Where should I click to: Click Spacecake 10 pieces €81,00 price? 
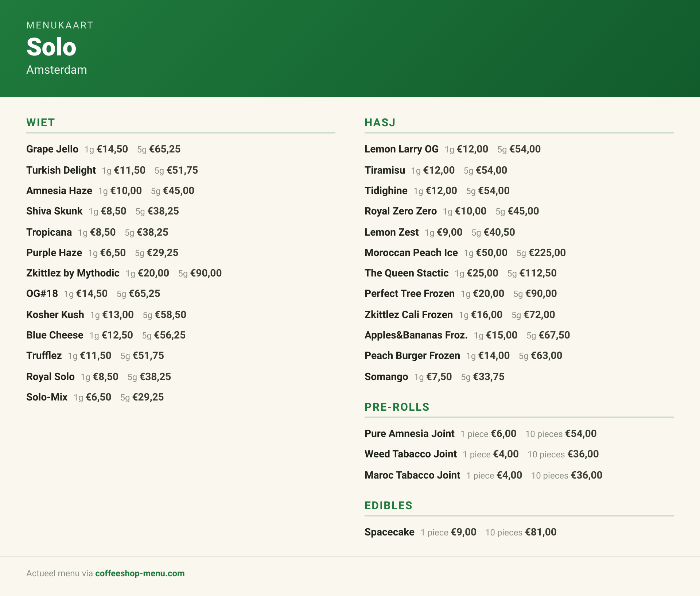[541, 532]
